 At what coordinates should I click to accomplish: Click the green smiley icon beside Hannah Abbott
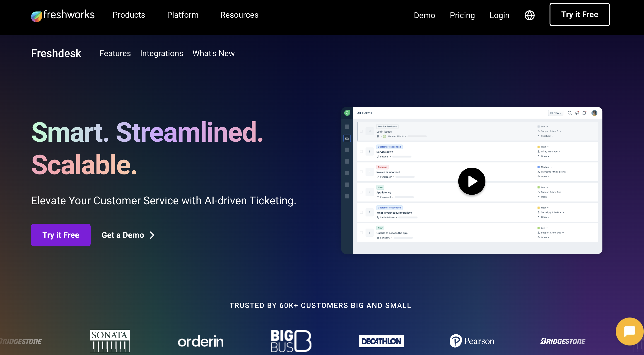coord(384,136)
